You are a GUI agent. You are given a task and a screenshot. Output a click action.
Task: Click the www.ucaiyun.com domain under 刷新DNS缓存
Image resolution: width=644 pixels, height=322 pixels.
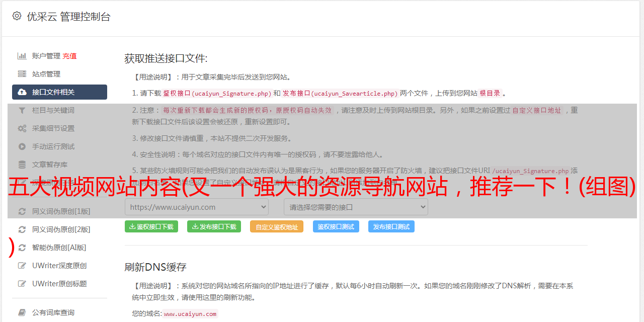pyautogui.click(x=190, y=314)
